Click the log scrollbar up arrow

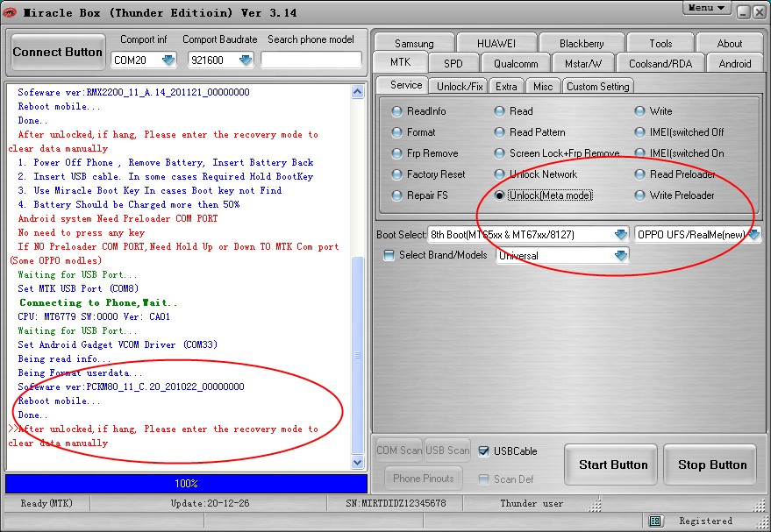[x=358, y=92]
